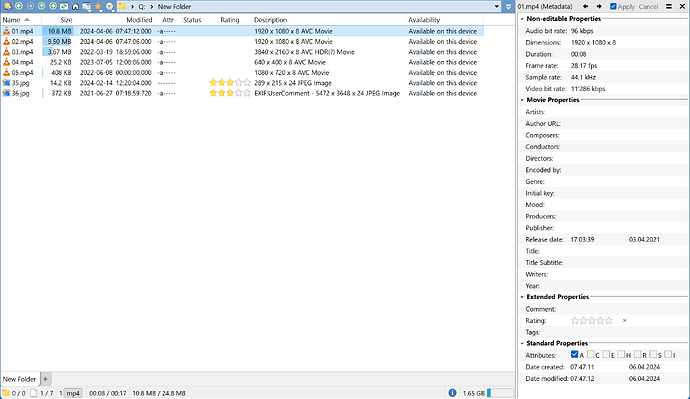Sort by the Rating column header

pos(230,20)
